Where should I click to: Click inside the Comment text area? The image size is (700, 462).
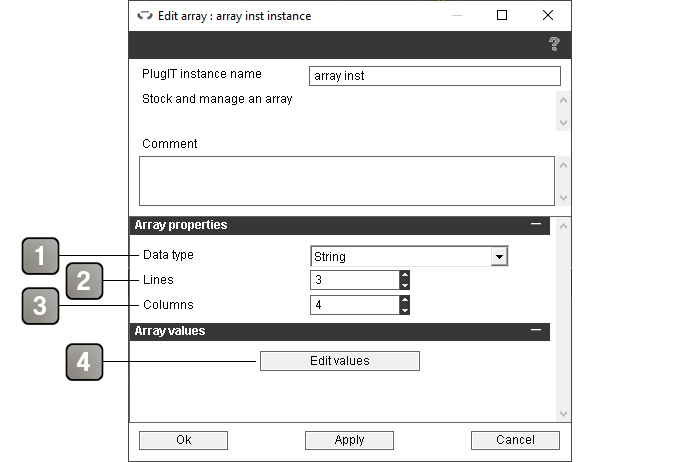point(346,181)
